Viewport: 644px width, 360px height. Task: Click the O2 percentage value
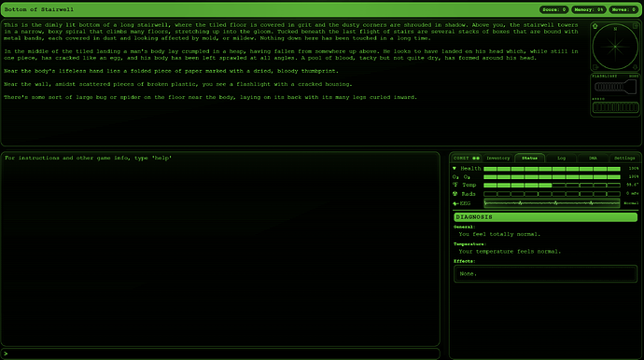634,177
